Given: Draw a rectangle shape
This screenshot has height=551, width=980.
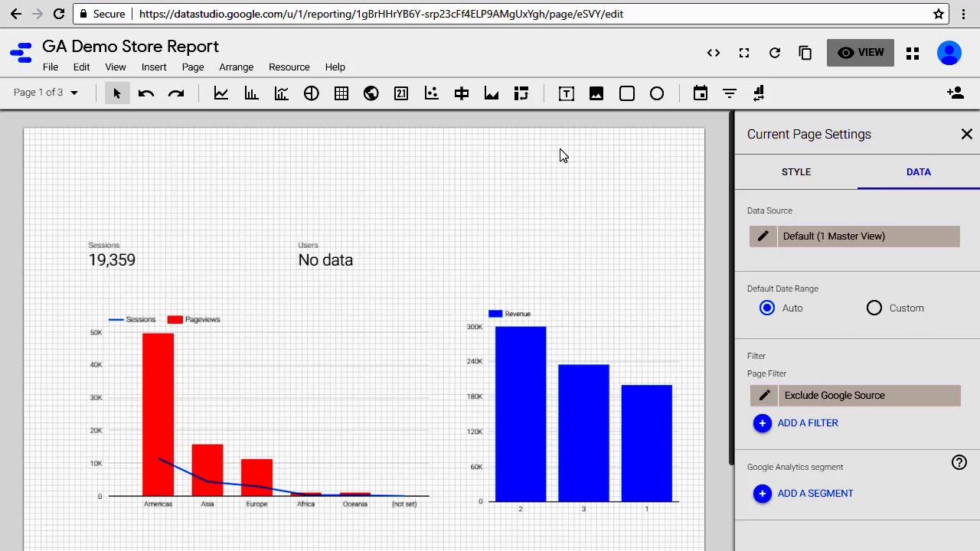Looking at the screenshot, I should (x=627, y=93).
